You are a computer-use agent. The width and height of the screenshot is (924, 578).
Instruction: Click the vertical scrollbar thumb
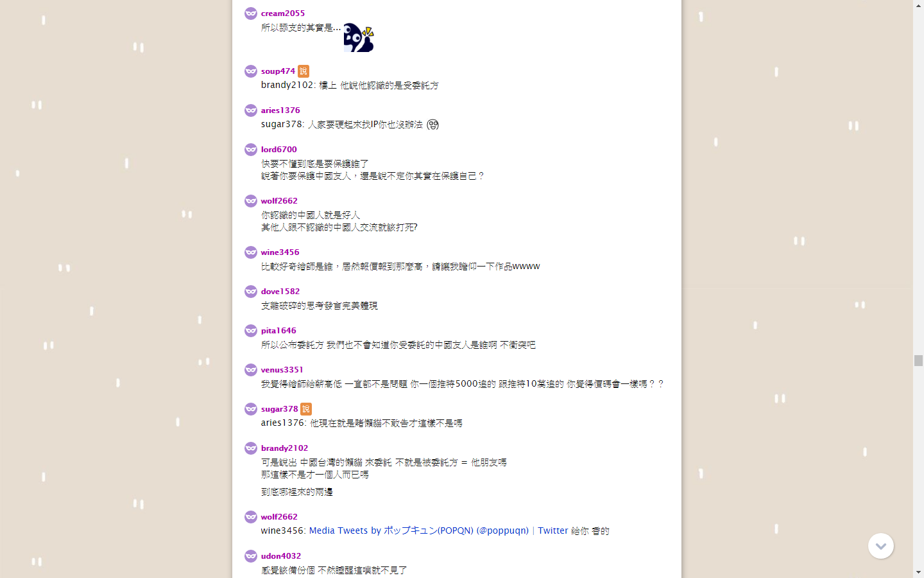pyautogui.click(x=918, y=360)
